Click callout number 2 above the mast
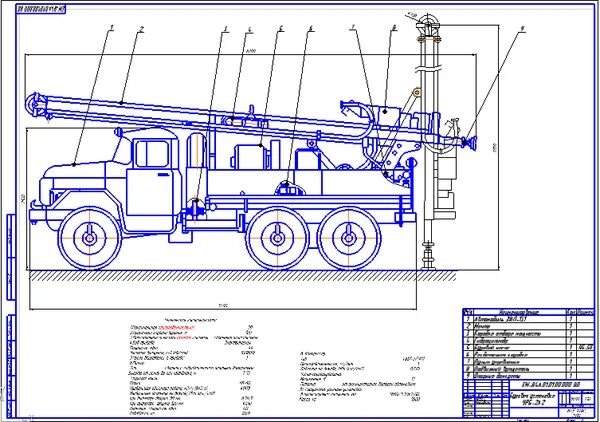This screenshot has width=600, height=422. tap(141, 29)
